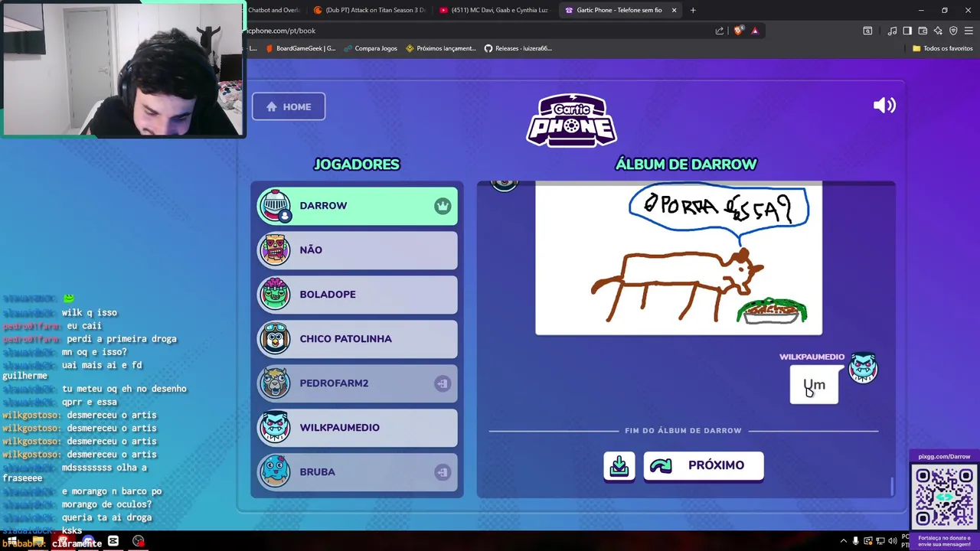Go to PRÓXIMO album
Viewport: 980px width, 551px height.
click(704, 465)
